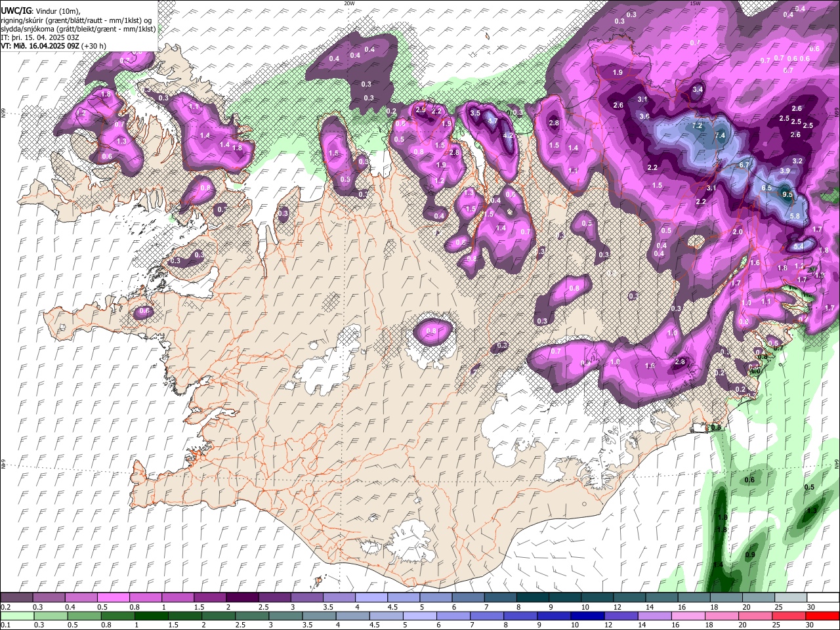This screenshot has width=840, height=630.
Task: Click the 0.4 label in upper legend row
Action: tap(70, 607)
